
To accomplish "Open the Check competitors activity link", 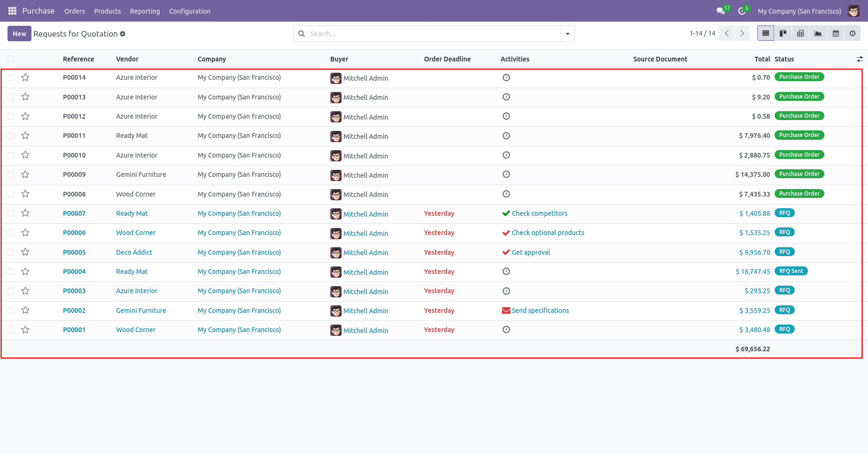I will tap(540, 213).
